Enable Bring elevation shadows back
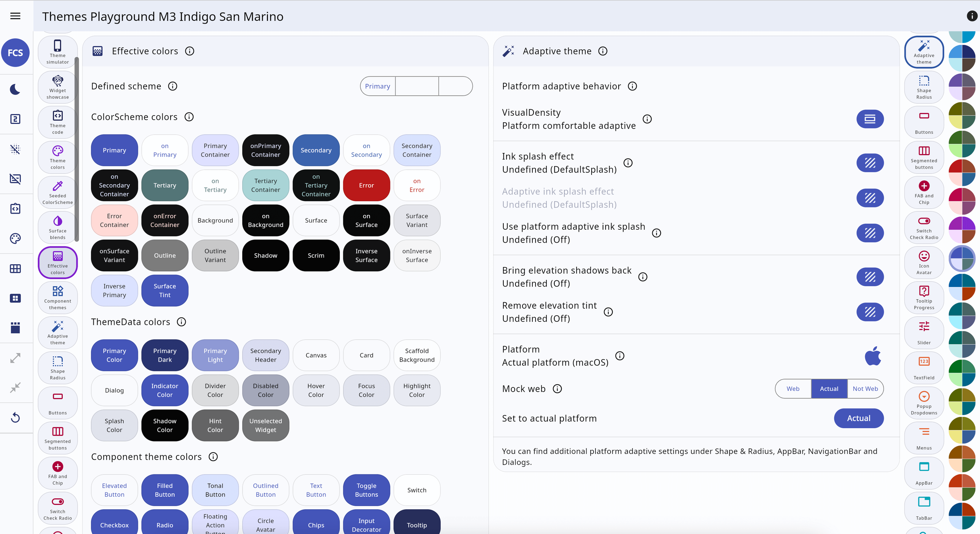 click(870, 277)
